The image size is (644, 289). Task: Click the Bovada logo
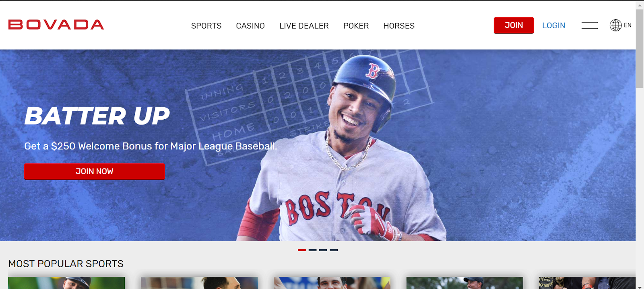(x=56, y=25)
